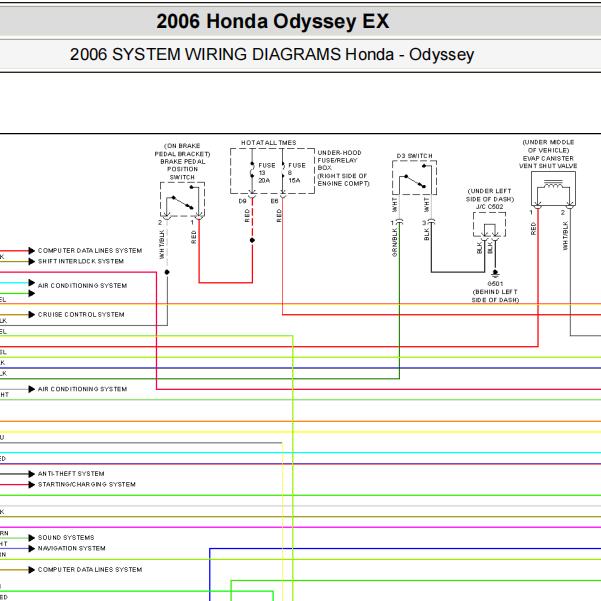Select the "D3 SWITCH" label

(x=414, y=156)
